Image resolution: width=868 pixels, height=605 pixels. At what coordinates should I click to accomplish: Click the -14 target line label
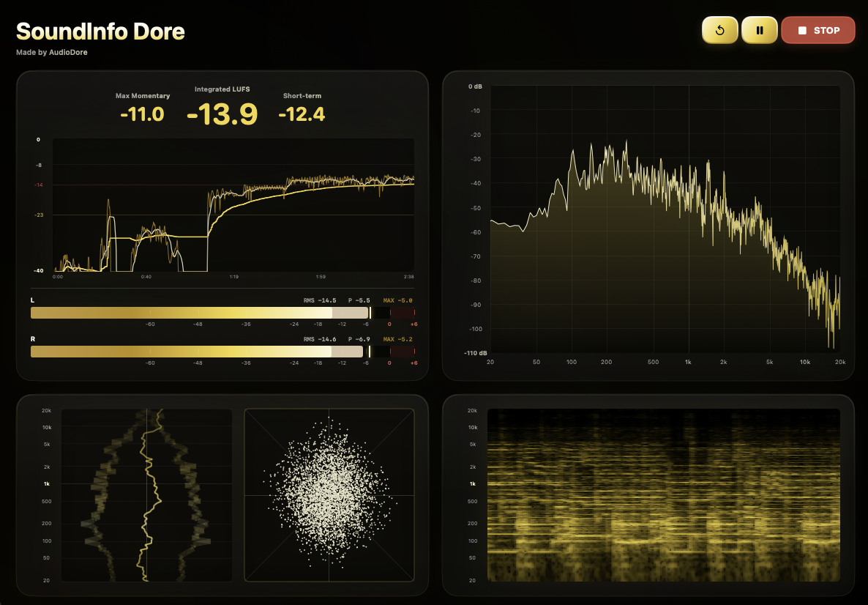click(39, 185)
